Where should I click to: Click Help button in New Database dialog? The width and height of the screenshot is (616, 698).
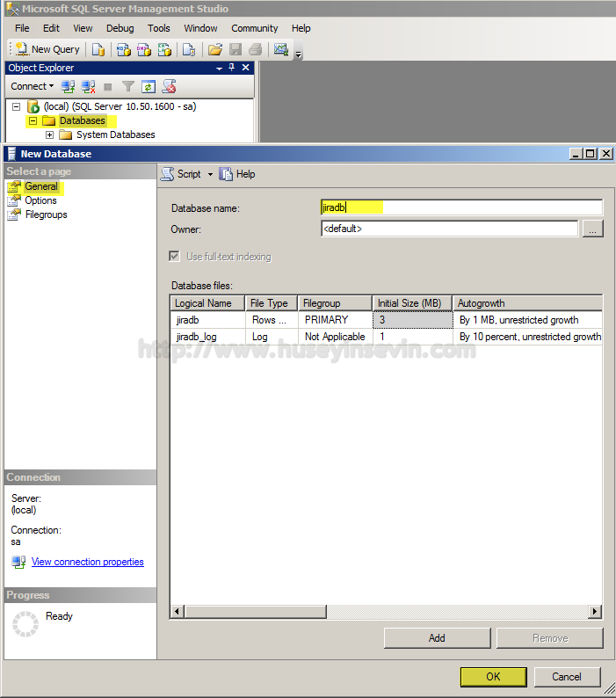point(236,174)
